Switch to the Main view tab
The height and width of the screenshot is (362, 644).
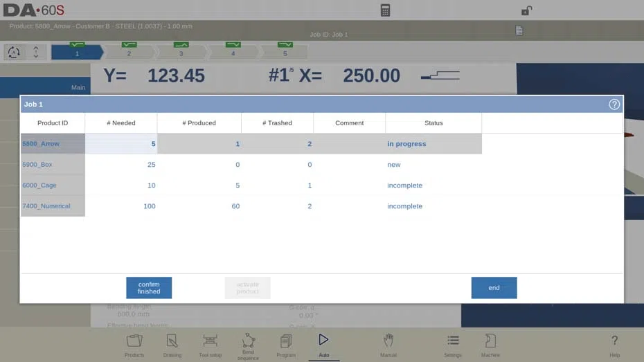click(x=45, y=87)
